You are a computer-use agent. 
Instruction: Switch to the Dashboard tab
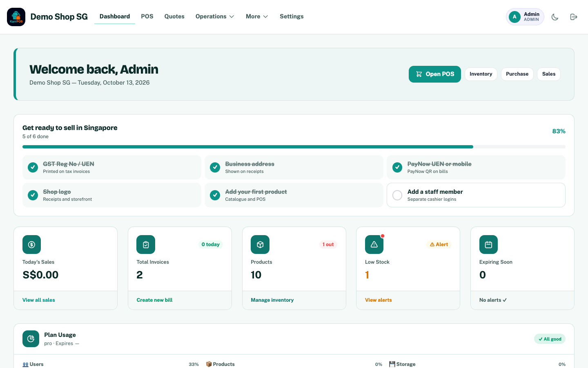[x=115, y=16]
